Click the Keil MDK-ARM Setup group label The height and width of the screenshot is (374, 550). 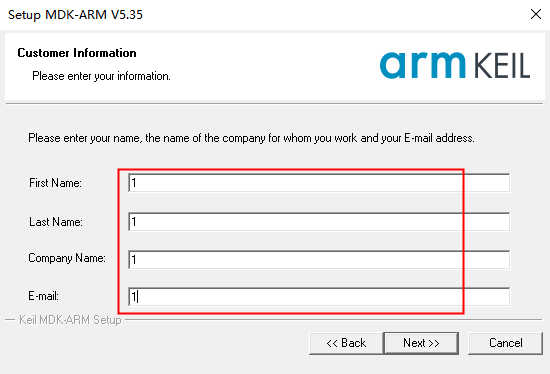coord(70,320)
